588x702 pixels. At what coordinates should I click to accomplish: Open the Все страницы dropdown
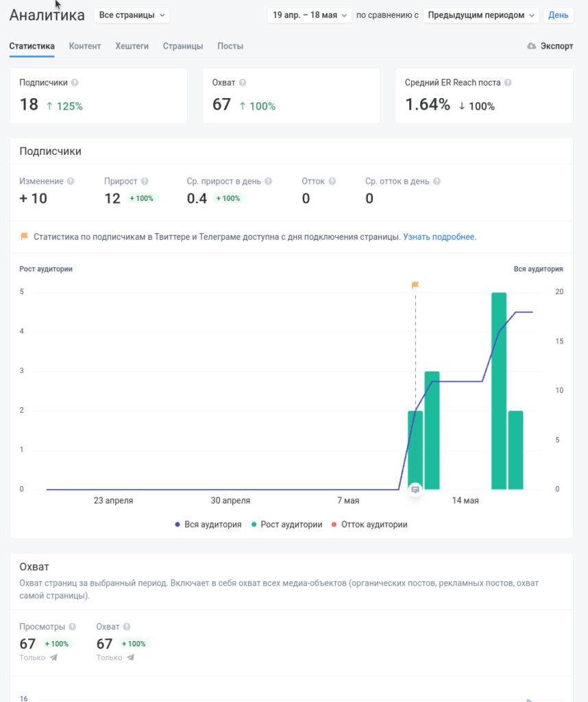click(x=132, y=15)
